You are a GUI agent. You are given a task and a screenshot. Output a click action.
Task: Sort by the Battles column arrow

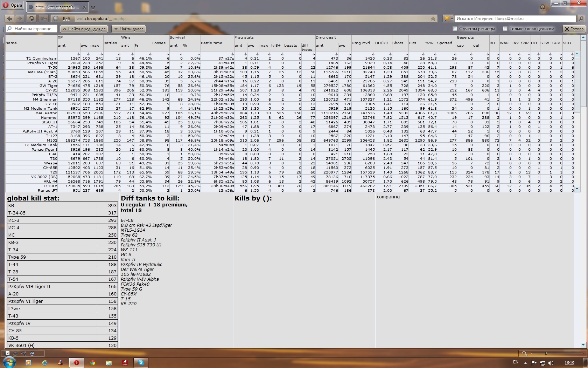click(x=119, y=54)
